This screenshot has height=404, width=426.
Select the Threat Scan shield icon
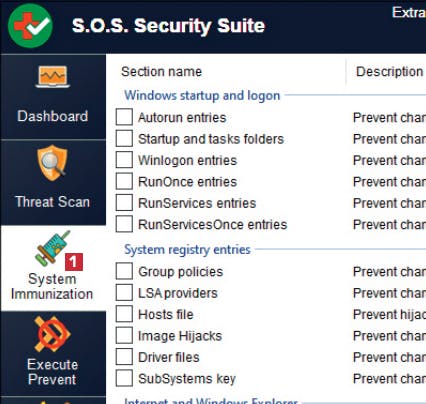pyautogui.click(x=52, y=163)
